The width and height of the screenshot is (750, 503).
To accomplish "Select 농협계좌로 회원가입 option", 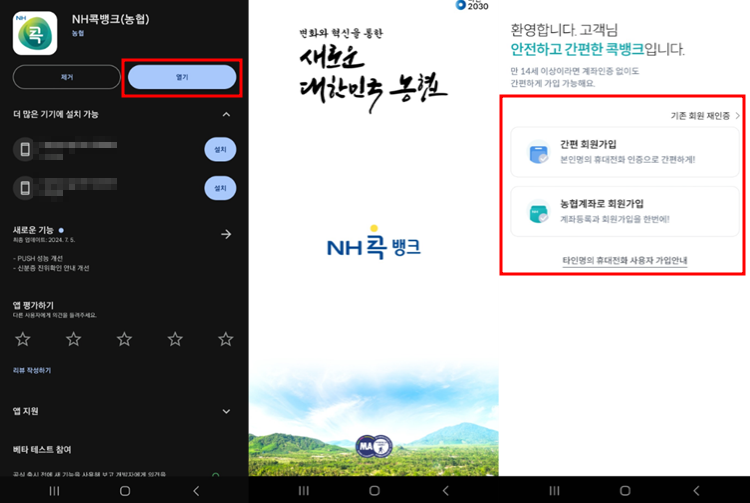I will pyautogui.click(x=625, y=211).
